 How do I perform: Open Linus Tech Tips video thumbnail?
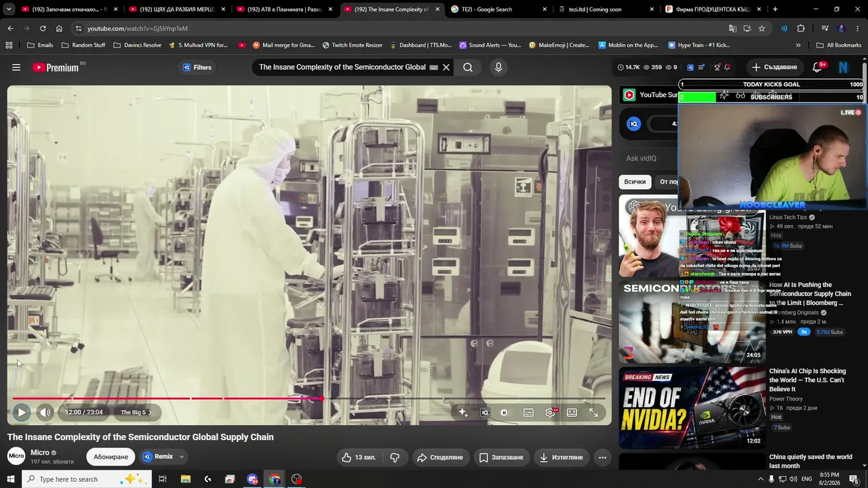pos(692,237)
